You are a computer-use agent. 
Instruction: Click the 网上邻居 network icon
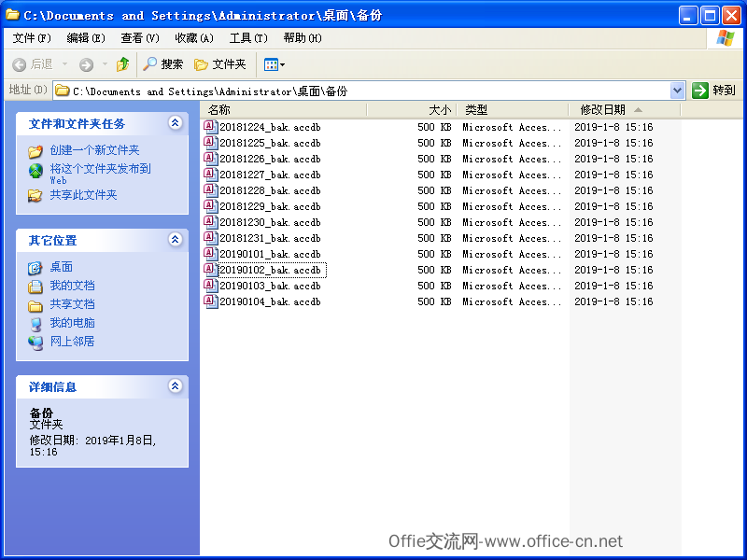(x=35, y=343)
